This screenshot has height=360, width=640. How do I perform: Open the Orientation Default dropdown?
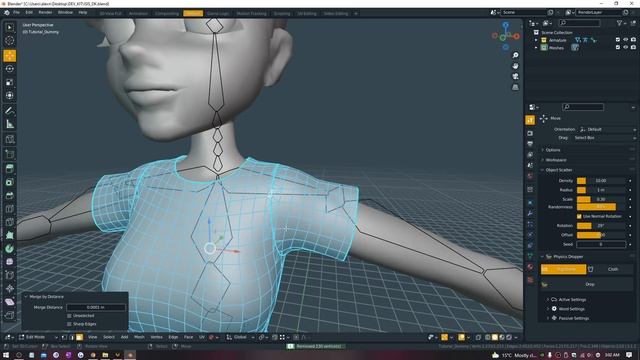(x=607, y=129)
